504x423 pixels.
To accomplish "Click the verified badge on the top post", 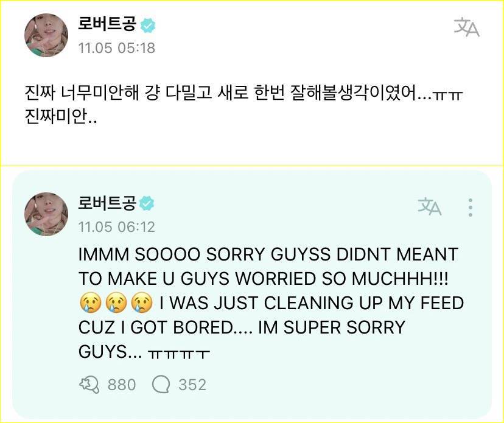I will pyautogui.click(x=148, y=26).
